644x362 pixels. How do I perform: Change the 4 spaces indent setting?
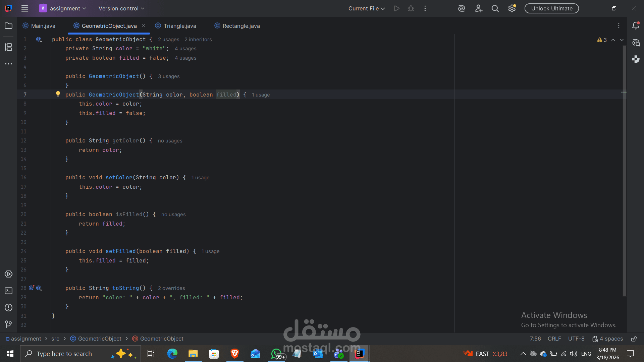(x=607, y=339)
